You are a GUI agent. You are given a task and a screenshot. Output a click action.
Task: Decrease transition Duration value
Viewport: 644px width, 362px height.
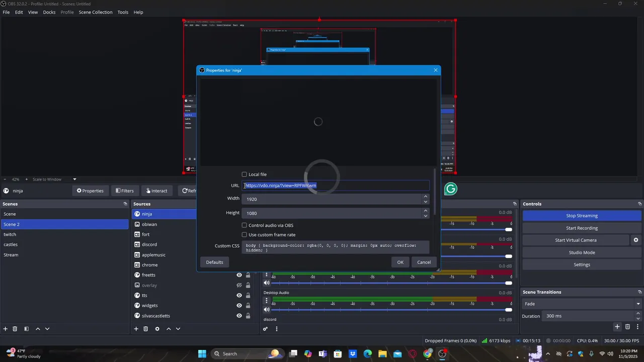[638, 319]
